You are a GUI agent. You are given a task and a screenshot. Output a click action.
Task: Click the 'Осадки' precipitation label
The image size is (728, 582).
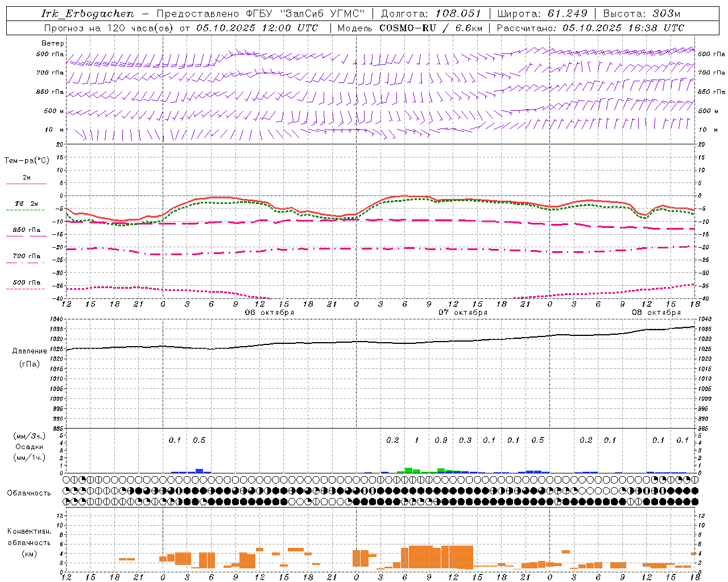[x=30, y=447]
